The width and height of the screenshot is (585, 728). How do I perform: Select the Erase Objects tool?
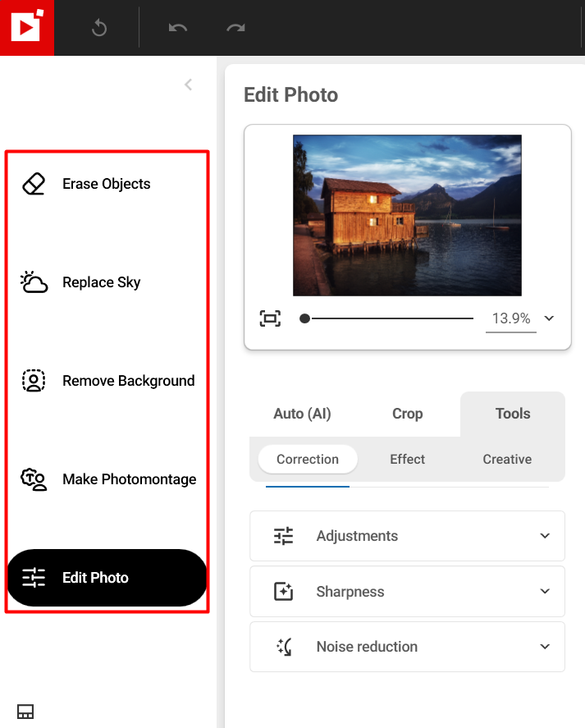(x=106, y=184)
